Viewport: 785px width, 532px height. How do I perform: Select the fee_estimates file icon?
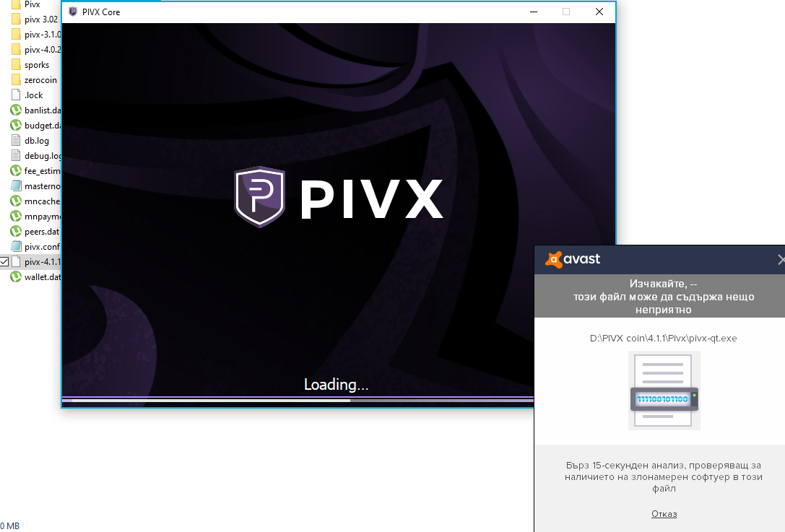[16, 170]
